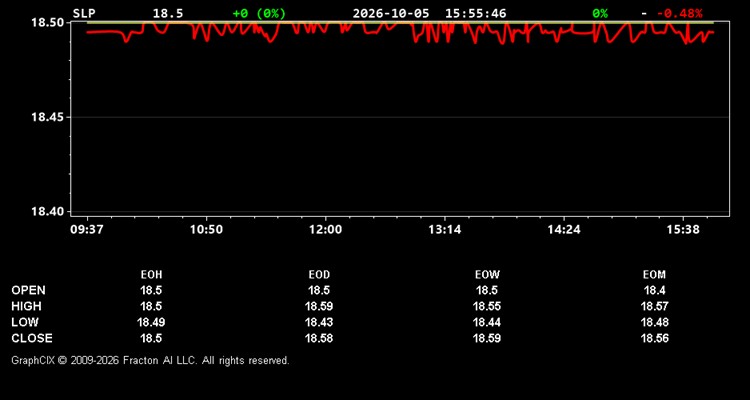Click the LOW row label
750x400 pixels.
(25, 322)
